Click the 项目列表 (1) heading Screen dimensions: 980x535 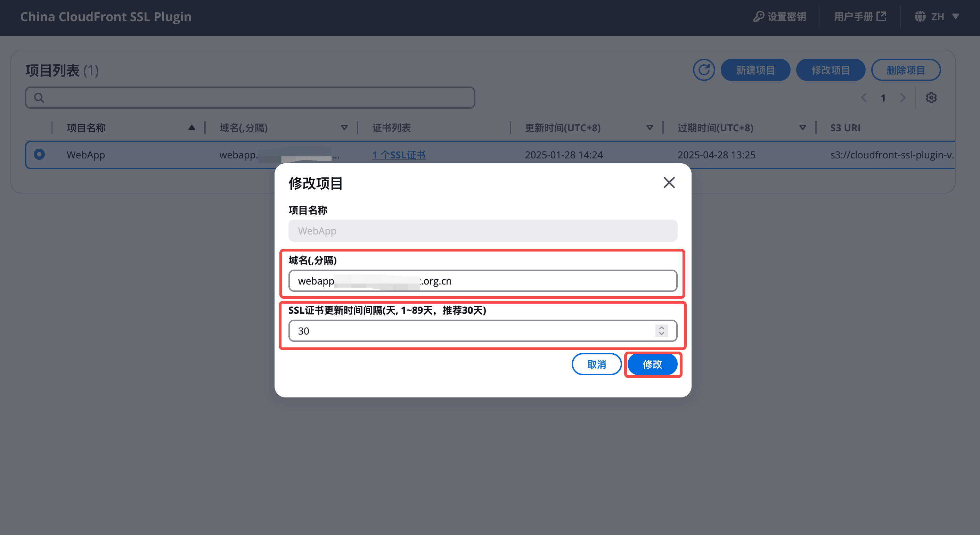pos(62,70)
